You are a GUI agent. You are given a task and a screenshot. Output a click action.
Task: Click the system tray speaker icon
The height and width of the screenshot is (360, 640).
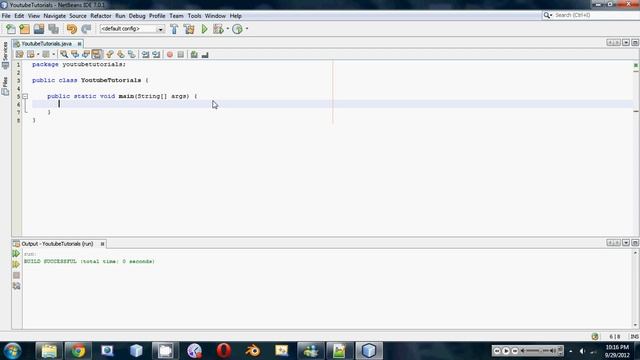click(x=582, y=351)
